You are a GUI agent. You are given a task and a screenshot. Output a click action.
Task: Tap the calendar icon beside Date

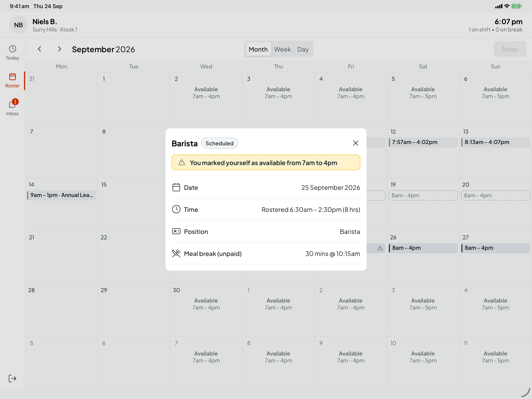click(176, 187)
